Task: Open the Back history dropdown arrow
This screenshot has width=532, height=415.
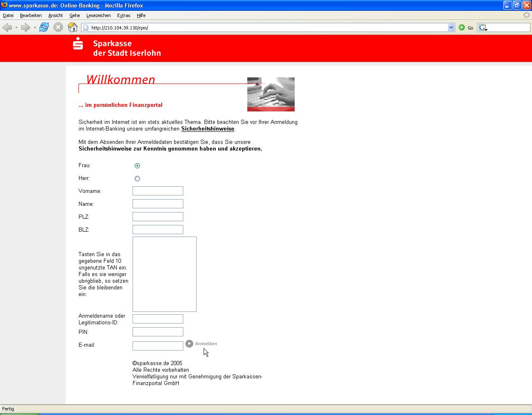Action: coord(16,28)
